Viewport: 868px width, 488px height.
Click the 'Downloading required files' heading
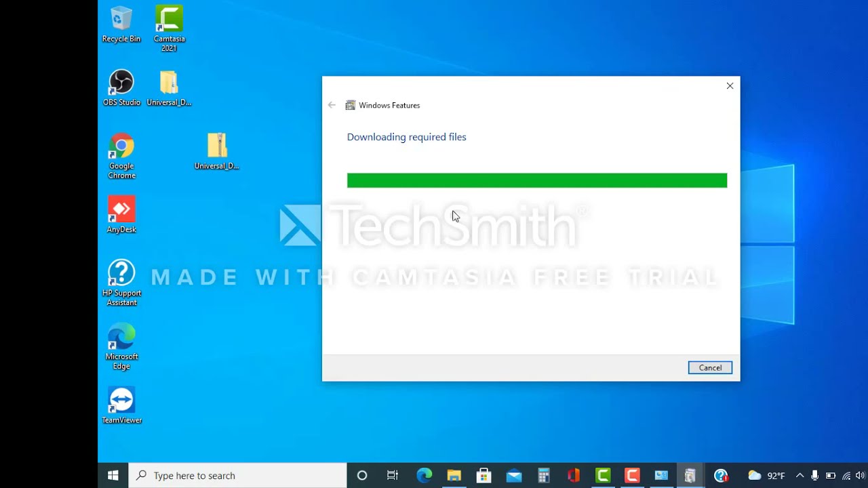pyautogui.click(x=406, y=137)
